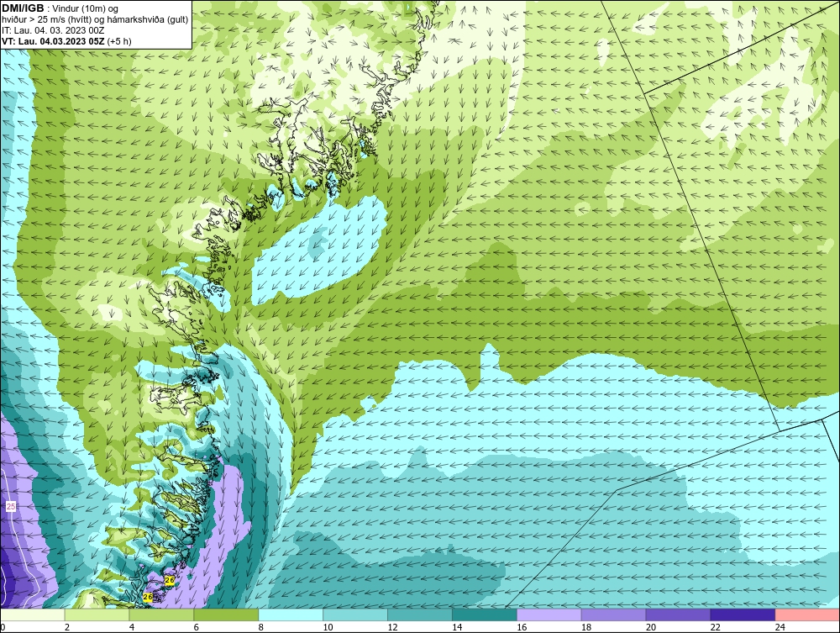This screenshot has height=633, width=840.
Task: Click the legend scale number 12
Action: coord(392,627)
